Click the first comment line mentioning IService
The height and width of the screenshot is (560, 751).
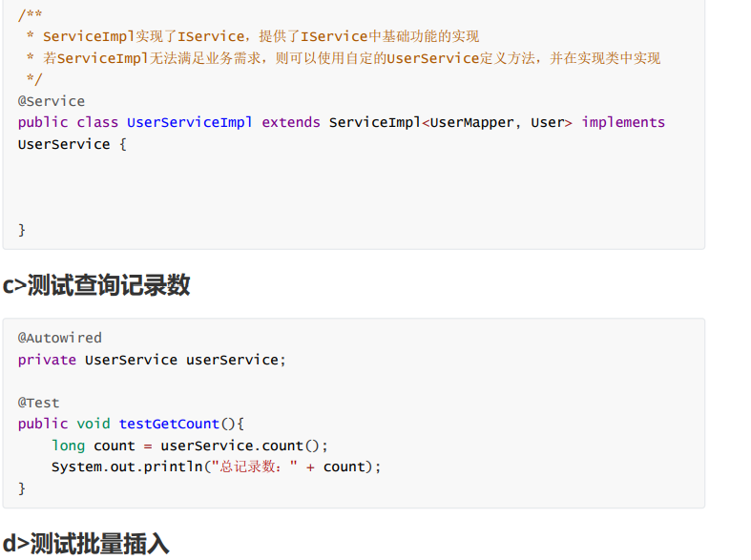click(261, 36)
